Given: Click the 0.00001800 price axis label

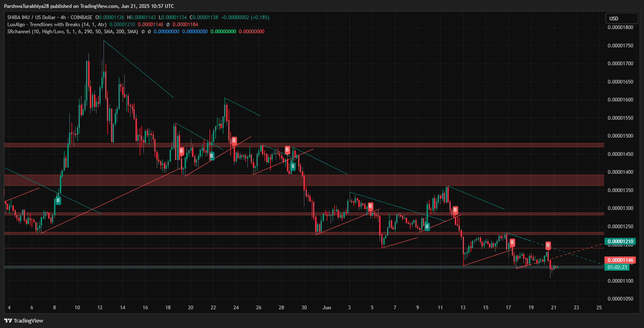Looking at the screenshot, I should 620,27.
